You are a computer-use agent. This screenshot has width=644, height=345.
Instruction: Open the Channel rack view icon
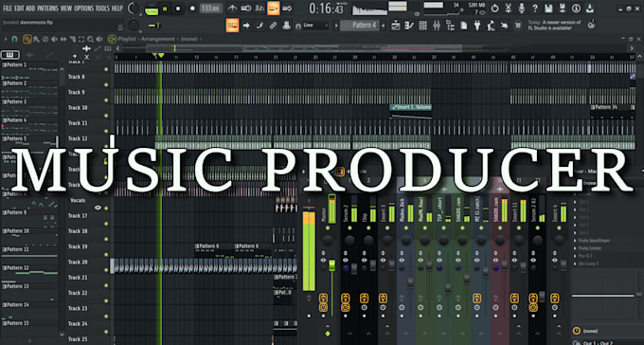(x=422, y=26)
